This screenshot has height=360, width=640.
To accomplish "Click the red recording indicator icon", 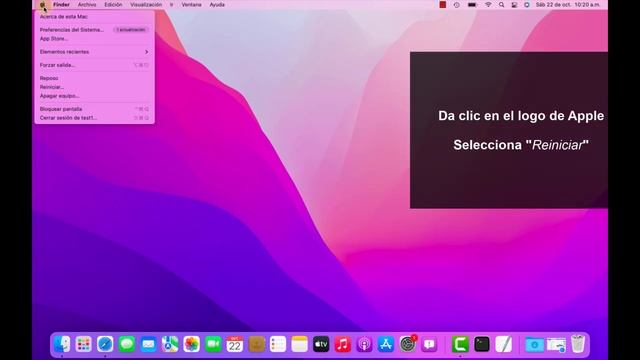I will tap(442, 5).
